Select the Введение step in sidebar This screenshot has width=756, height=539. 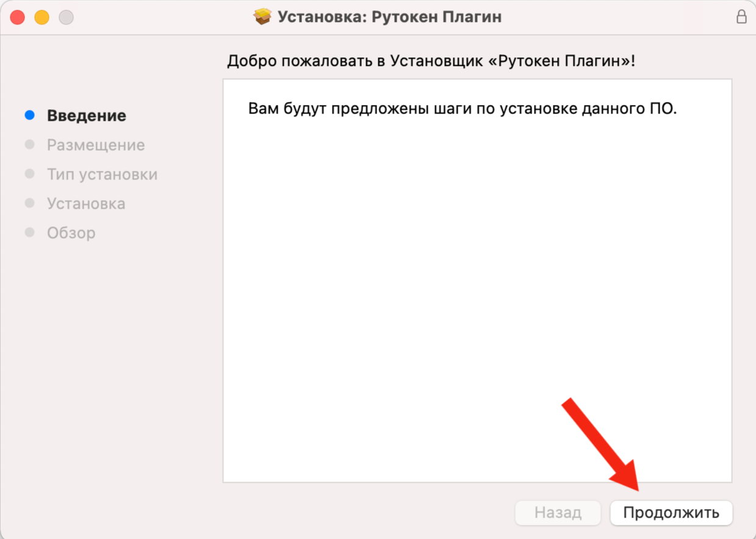click(x=87, y=116)
